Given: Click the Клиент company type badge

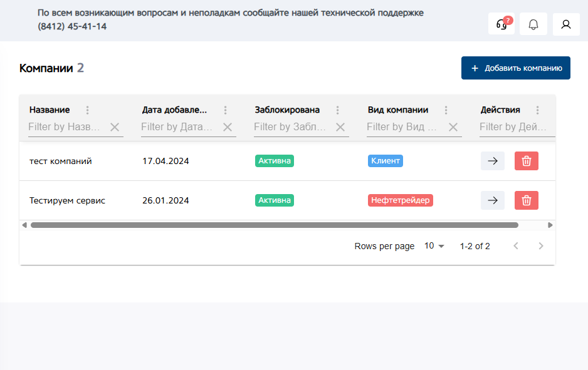Looking at the screenshot, I should click(x=386, y=161).
